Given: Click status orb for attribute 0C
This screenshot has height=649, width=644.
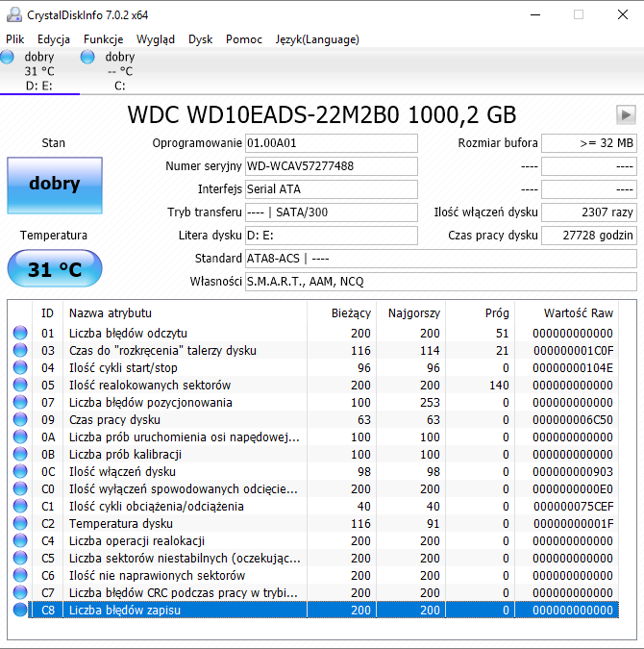Looking at the screenshot, I should point(20,471).
